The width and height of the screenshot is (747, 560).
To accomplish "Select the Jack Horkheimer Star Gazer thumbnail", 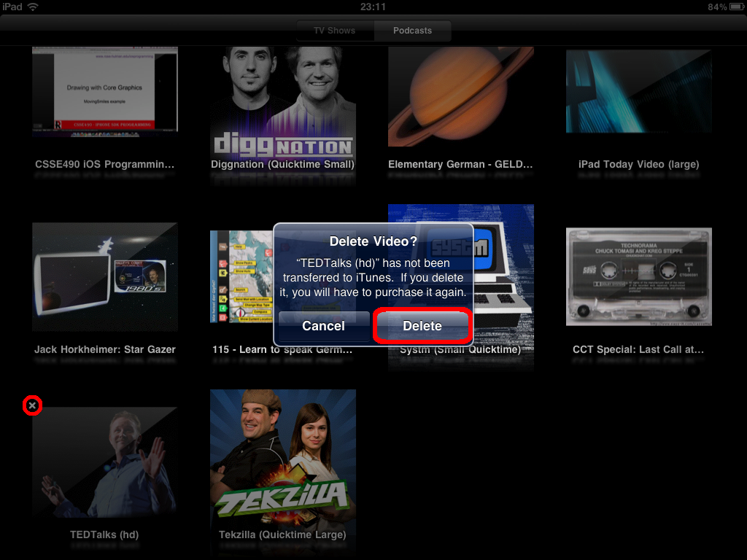I will 105,277.
